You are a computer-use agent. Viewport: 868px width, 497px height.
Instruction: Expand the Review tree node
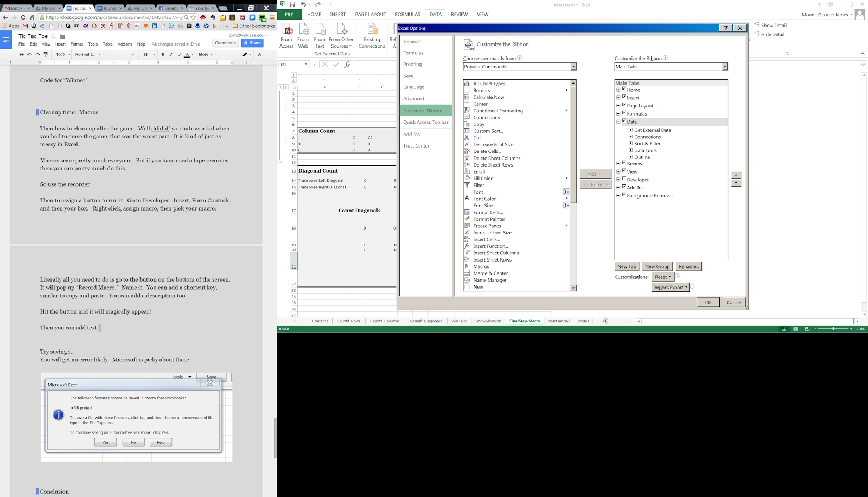[618, 163]
